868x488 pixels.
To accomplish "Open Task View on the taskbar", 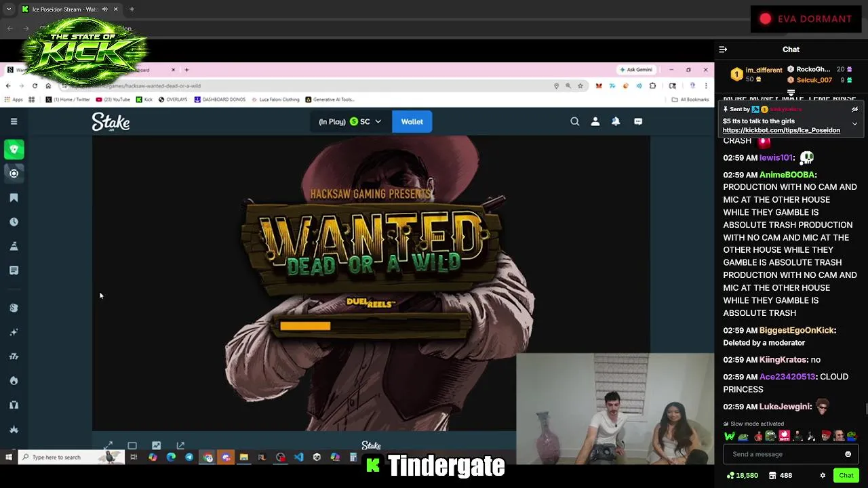I will pos(134,457).
